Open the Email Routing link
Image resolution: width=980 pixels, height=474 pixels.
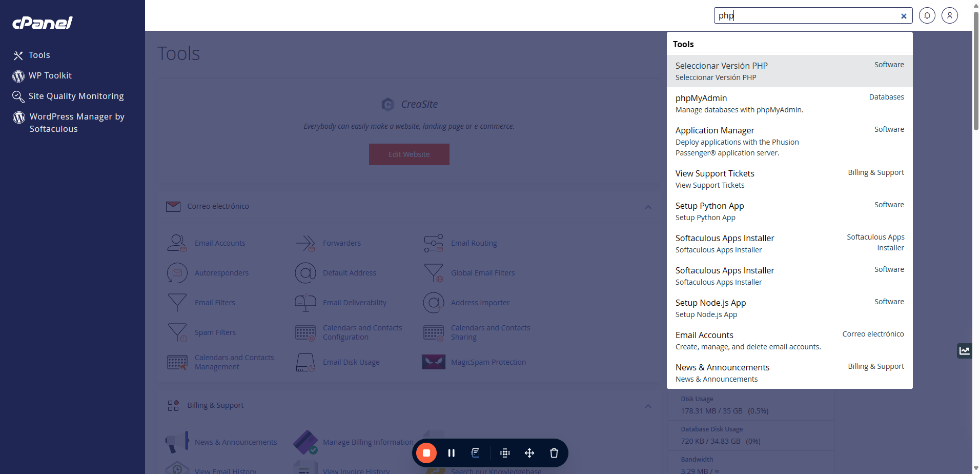474,243
